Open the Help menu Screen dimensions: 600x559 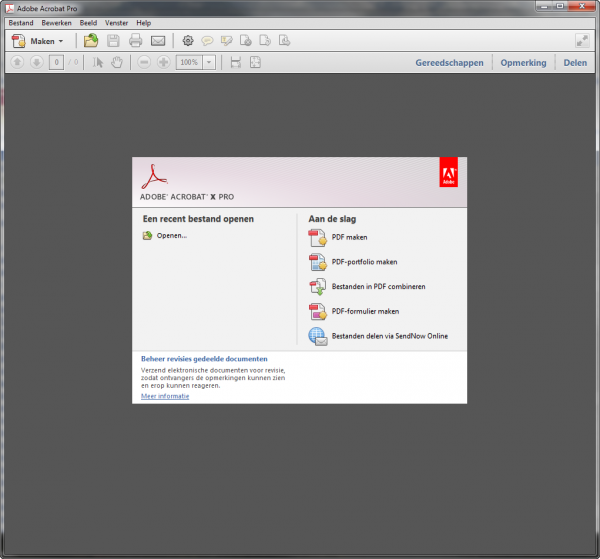pyautogui.click(x=143, y=23)
